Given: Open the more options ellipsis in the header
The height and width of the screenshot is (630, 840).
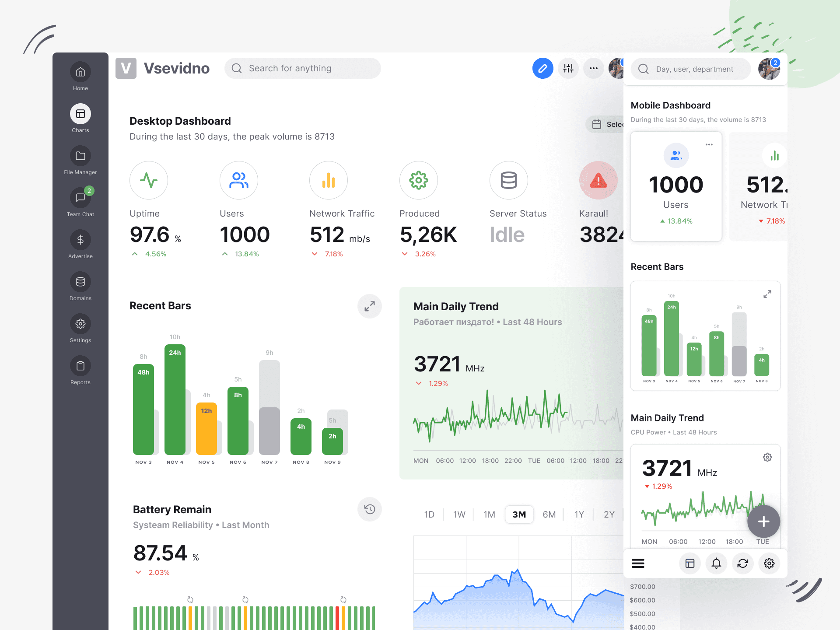Looking at the screenshot, I should pos(593,68).
